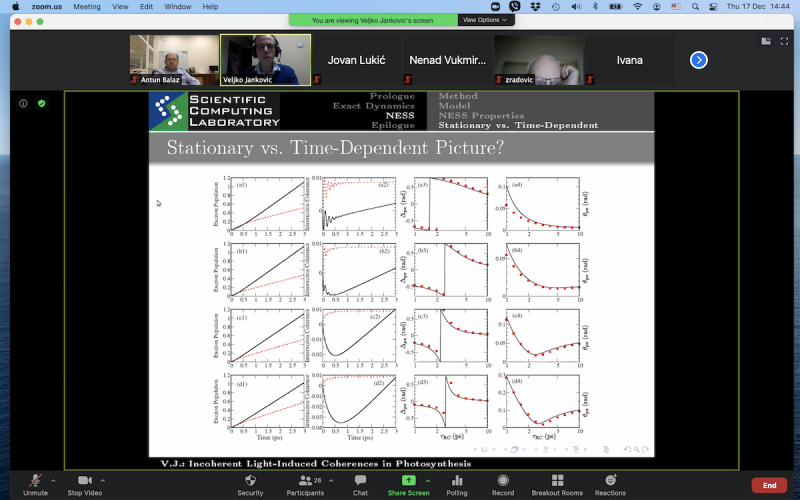
Task: Click Scientific Computing Laboratory logo on slide
Action: coord(215,111)
